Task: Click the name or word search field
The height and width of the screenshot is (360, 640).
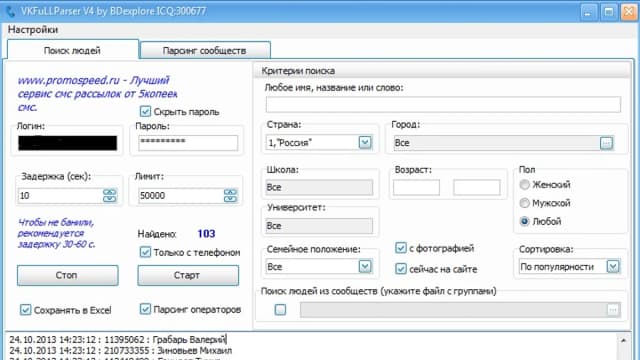Action: 443,104
